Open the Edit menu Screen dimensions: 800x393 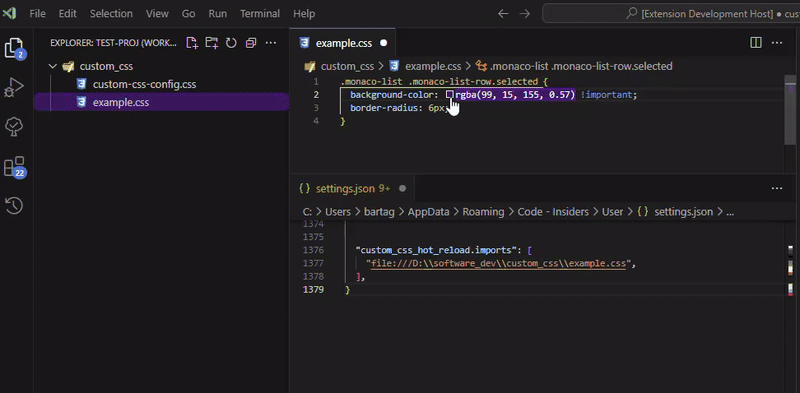[67, 14]
